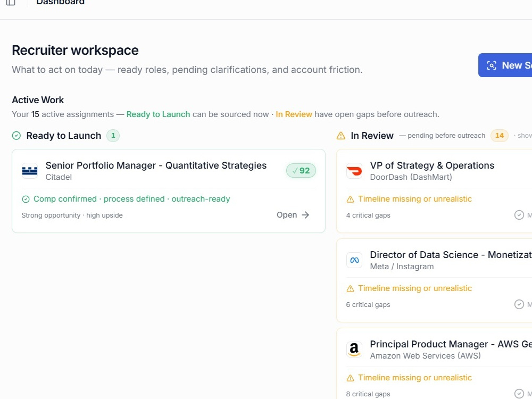Click the green Ready to Launch link text

[158, 114]
